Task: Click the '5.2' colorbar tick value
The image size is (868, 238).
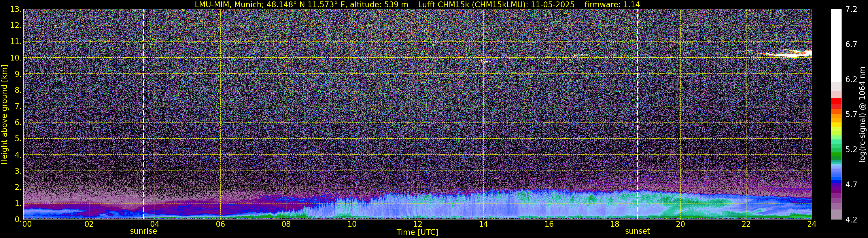Action: pos(851,150)
